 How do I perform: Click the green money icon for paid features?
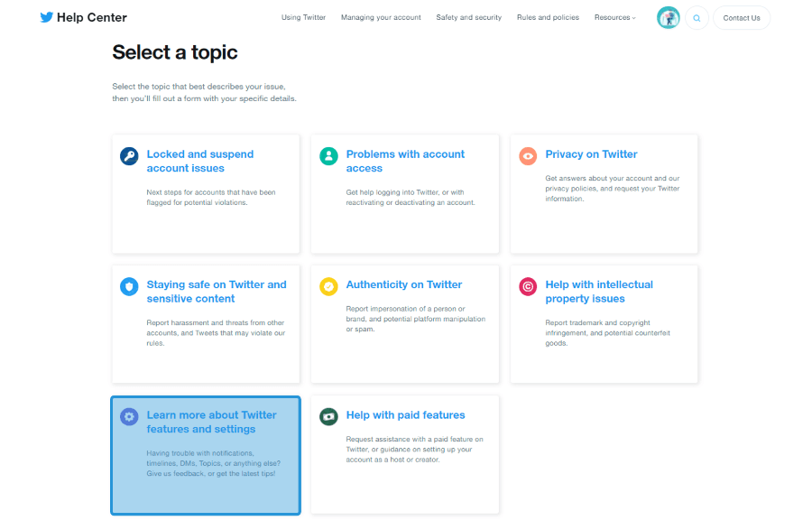coord(328,416)
